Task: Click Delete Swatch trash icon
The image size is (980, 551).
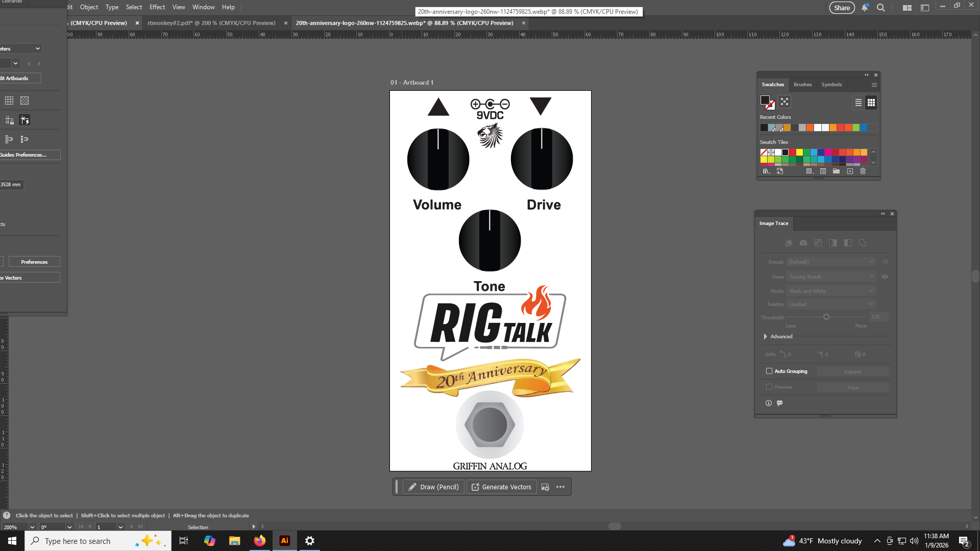Action: click(x=863, y=171)
